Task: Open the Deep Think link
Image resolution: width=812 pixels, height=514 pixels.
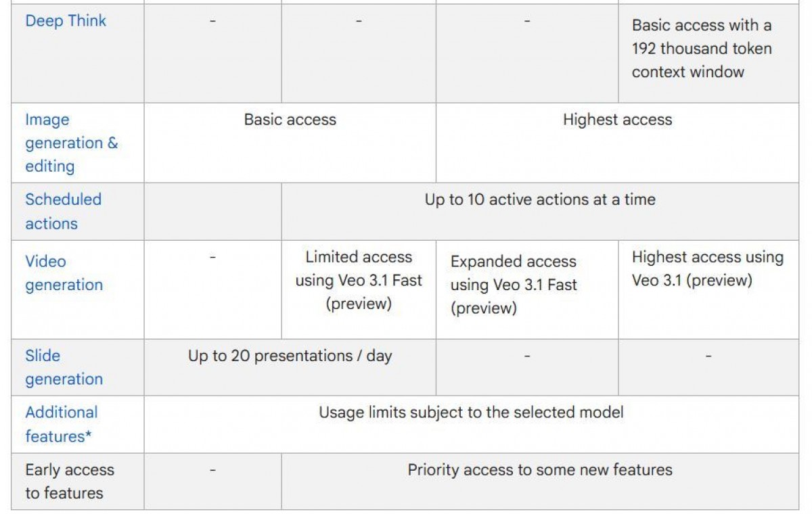Action: click(66, 21)
